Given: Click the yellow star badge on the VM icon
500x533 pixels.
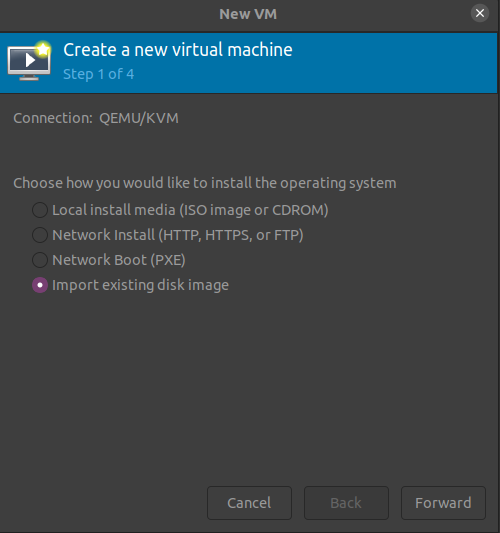Looking at the screenshot, I should (43, 50).
